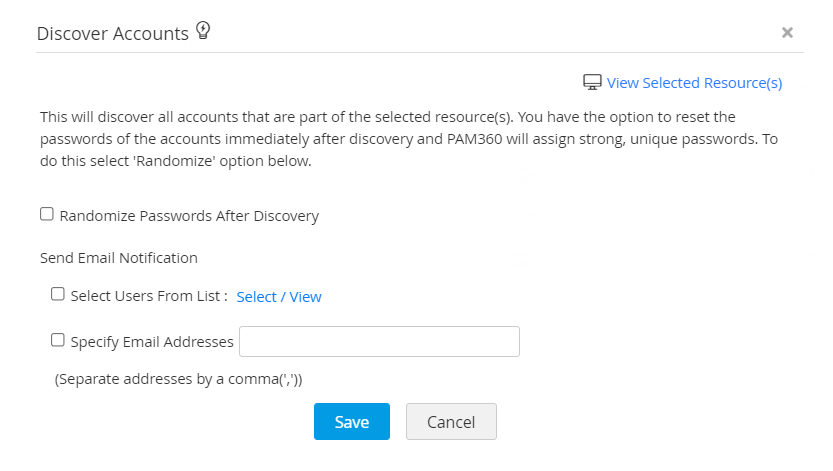Click the Discover Accounts dialog title
This screenshot has width=833, height=471.
click(112, 34)
